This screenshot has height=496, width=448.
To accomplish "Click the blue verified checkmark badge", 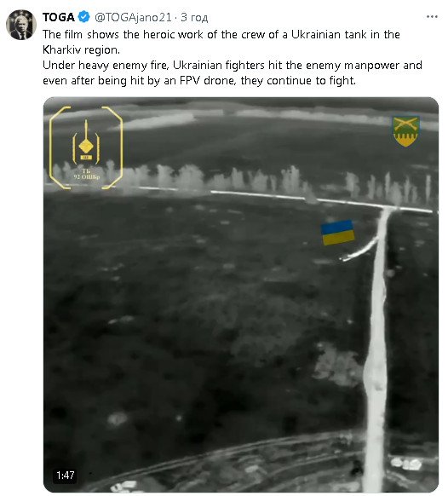I will [x=83, y=17].
